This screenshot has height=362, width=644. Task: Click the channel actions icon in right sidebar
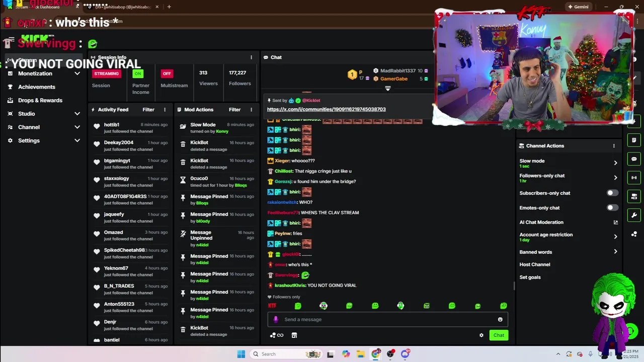tap(634, 197)
